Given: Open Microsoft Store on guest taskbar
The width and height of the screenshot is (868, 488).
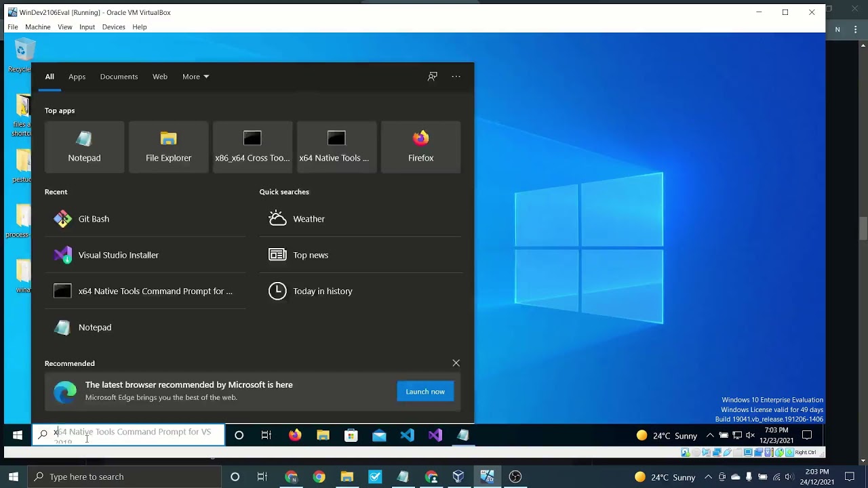Looking at the screenshot, I should 351,435.
